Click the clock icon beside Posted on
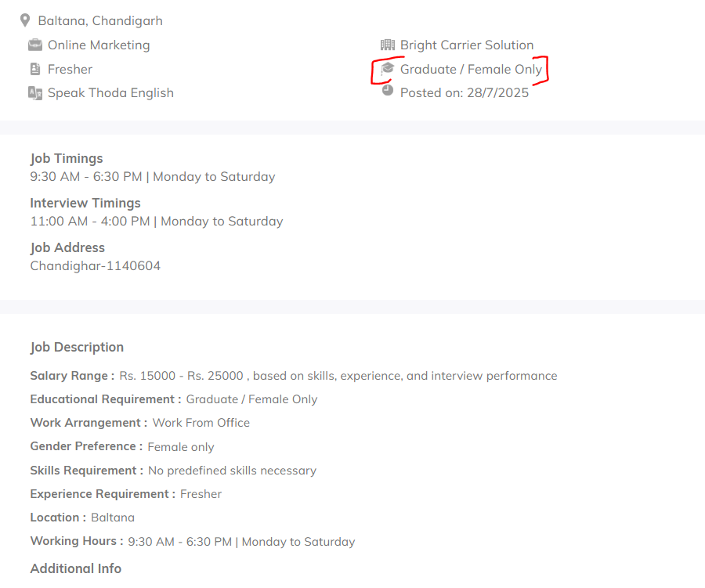 388,90
